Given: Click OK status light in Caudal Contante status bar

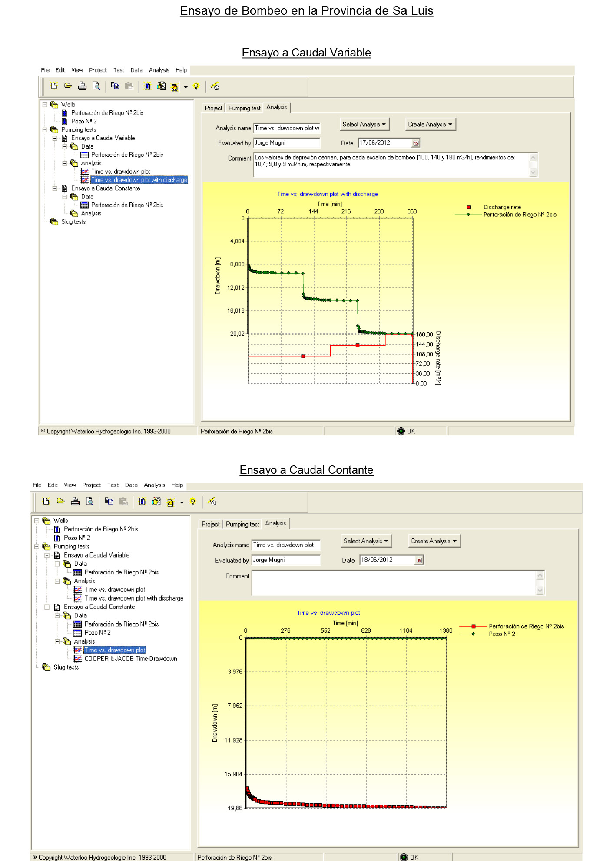Looking at the screenshot, I should (404, 858).
